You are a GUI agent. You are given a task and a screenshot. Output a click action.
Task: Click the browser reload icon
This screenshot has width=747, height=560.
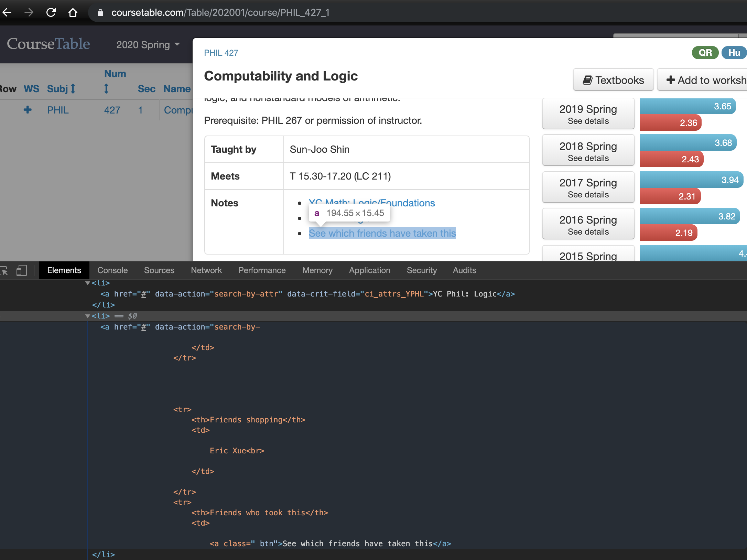coord(51,12)
